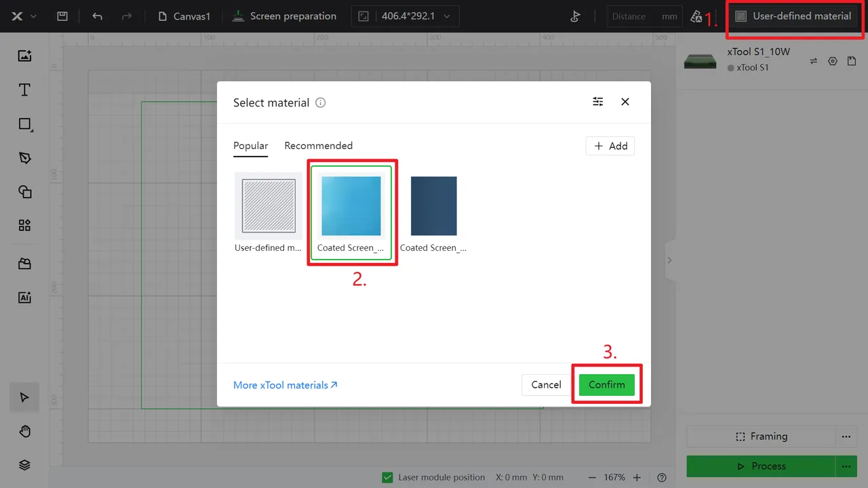Open the AI image generation tool
Viewport: 868px width, 488px height.
tap(24, 298)
